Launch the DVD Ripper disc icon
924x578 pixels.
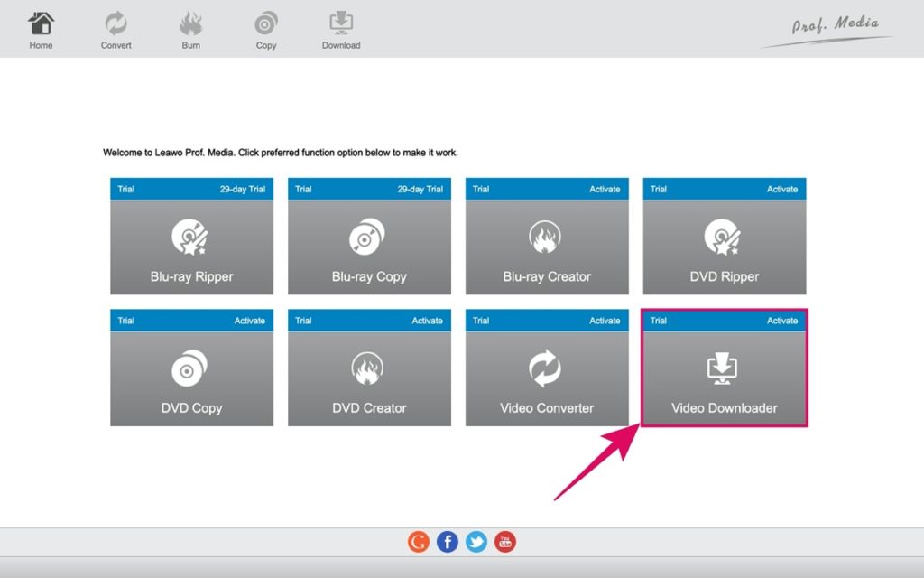723,238
